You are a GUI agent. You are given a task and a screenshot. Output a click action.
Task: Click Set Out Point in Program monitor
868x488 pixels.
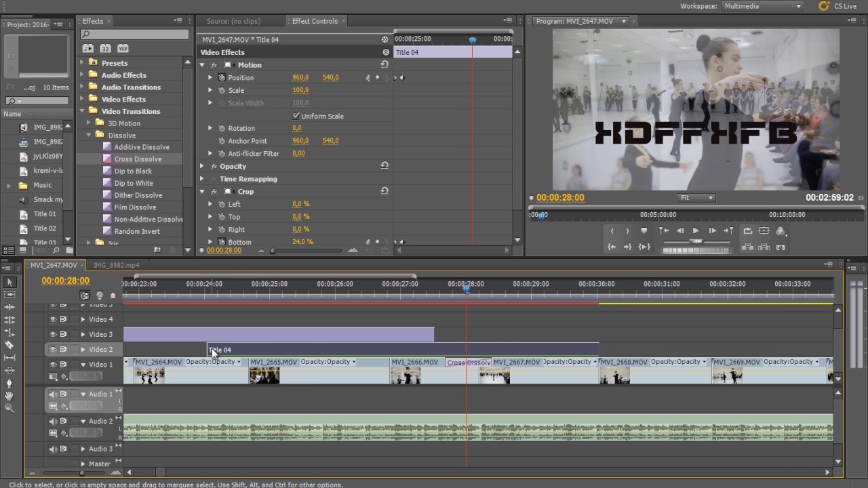coord(628,231)
